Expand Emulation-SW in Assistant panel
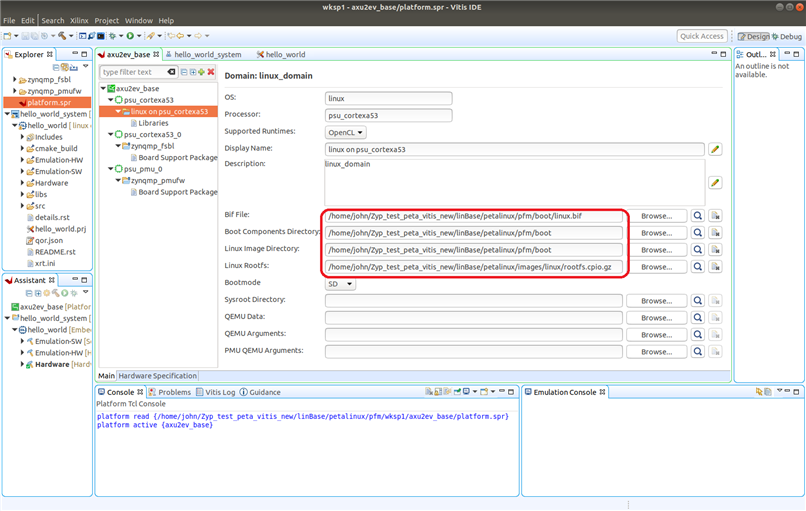Viewport: 806px width, 511px height. tap(22, 341)
